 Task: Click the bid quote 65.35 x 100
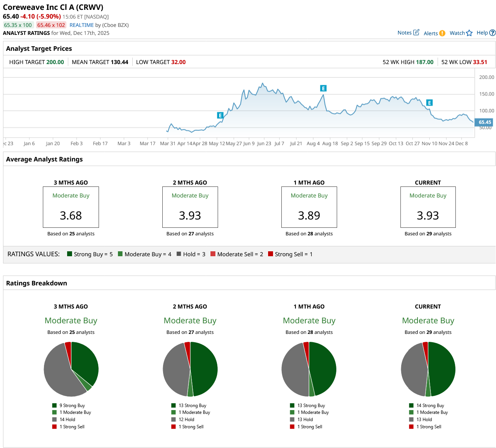(18, 25)
